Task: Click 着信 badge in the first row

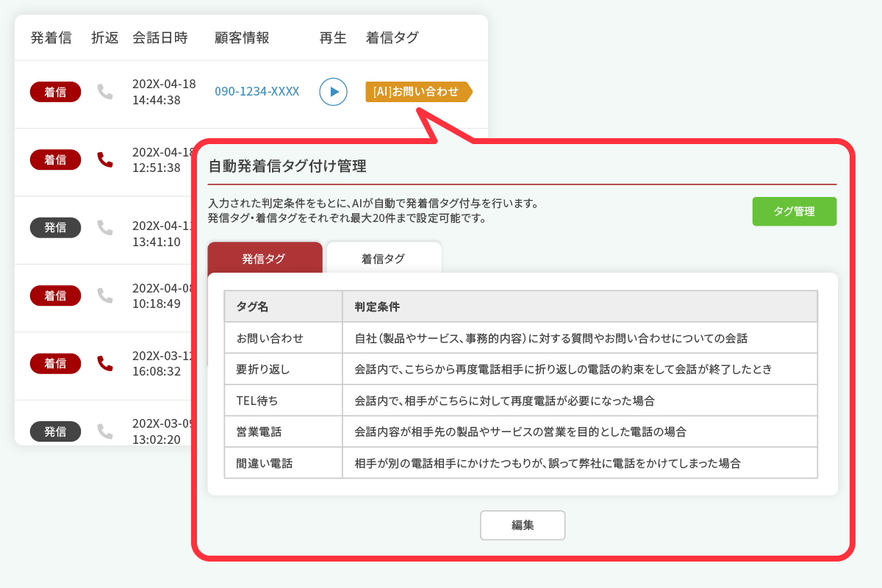Action: (55, 92)
